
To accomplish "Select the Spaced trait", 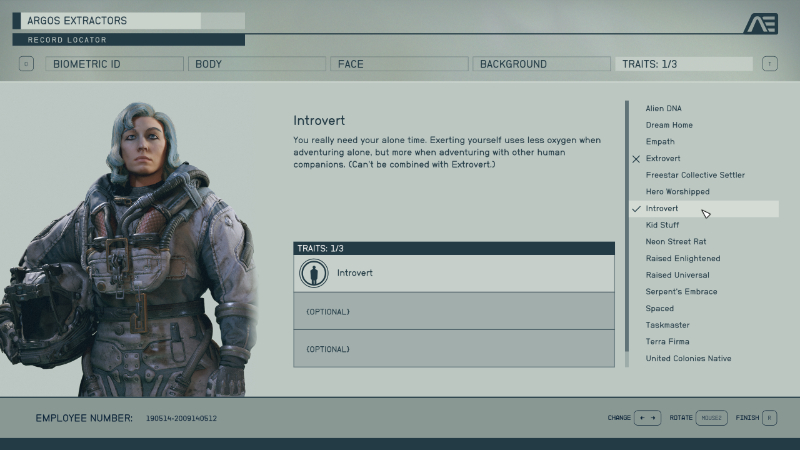I will [659, 308].
